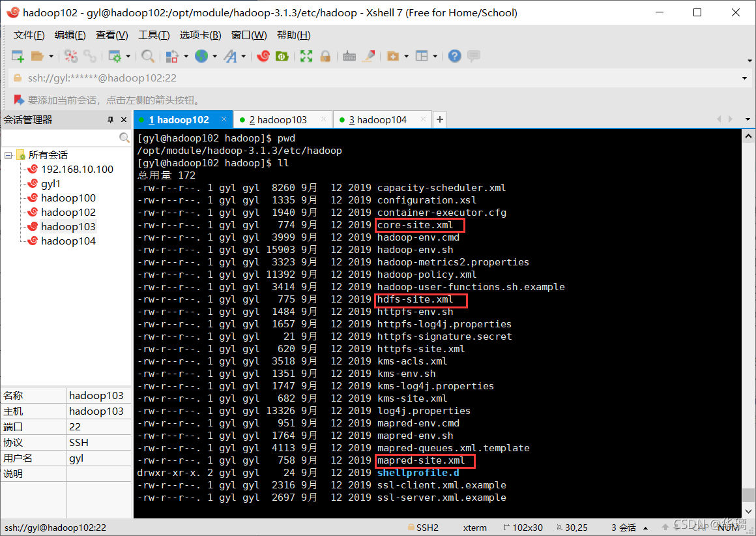Open the 查看(V) menu
This screenshot has height=536, width=756.
click(112, 35)
